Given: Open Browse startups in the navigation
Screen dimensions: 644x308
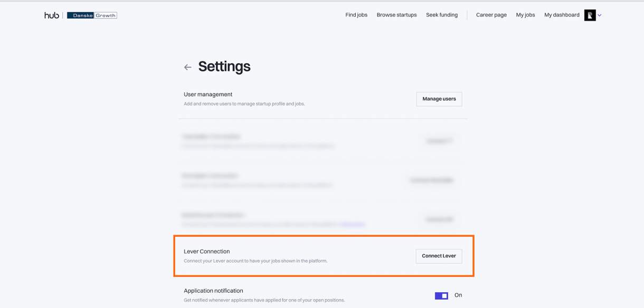Looking at the screenshot, I should click(x=396, y=15).
